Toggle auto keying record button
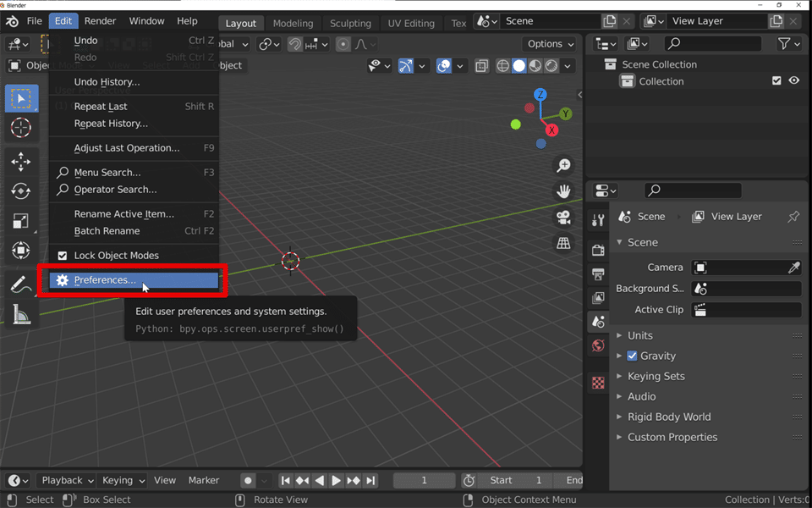This screenshot has width=812, height=508. (248, 481)
